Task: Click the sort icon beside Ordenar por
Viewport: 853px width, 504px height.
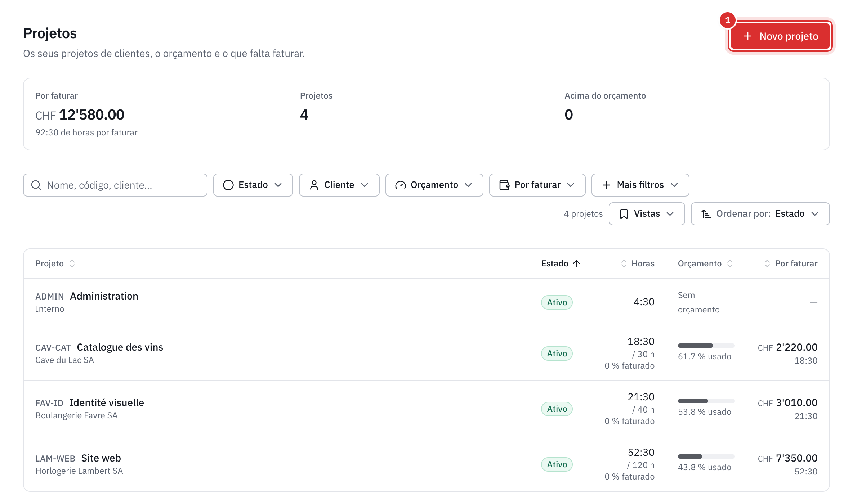Action: 706,214
